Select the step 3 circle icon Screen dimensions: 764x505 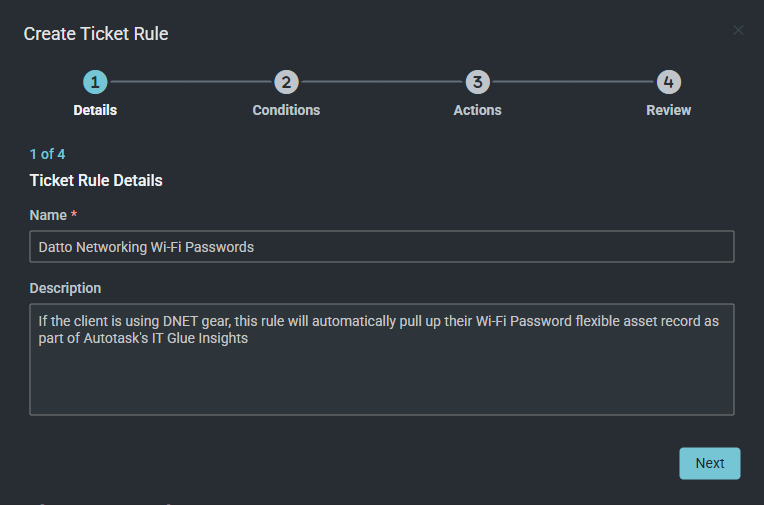[x=477, y=82]
